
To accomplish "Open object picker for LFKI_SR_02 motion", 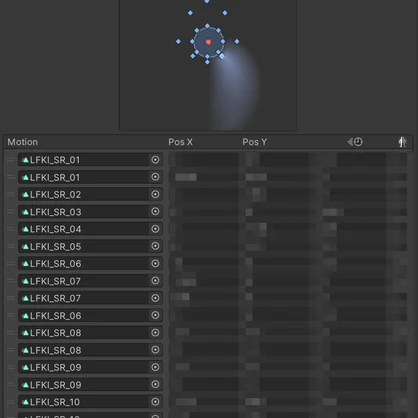I will pyautogui.click(x=155, y=194).
